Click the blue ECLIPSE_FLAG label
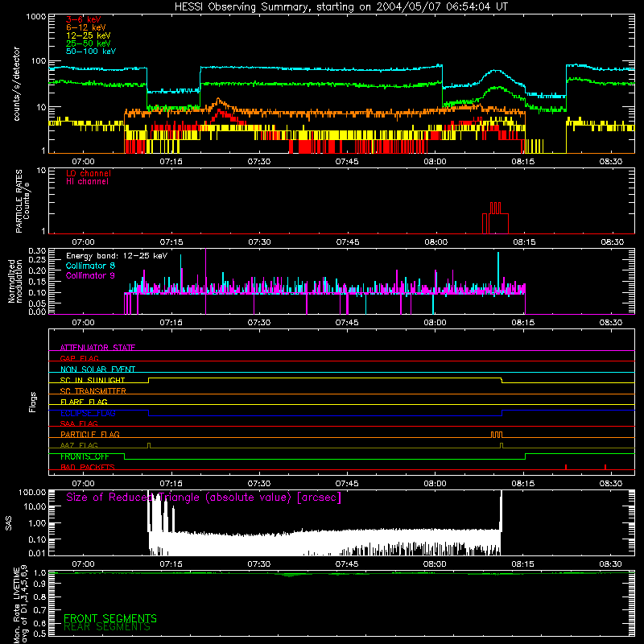644x644 pixels. [x=88, y=413]
